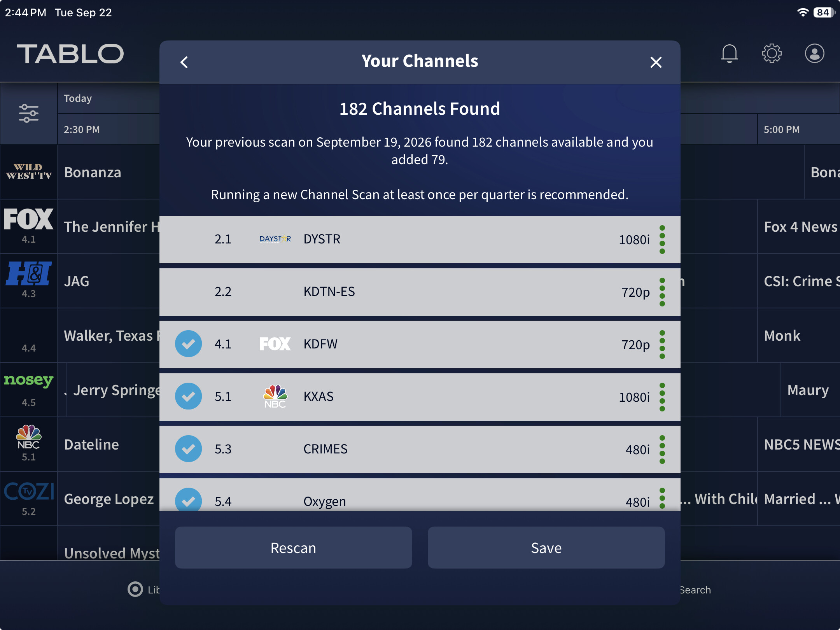Open the settings gear icon
This screenshot has height=630, width=840.
coord(772,53)
